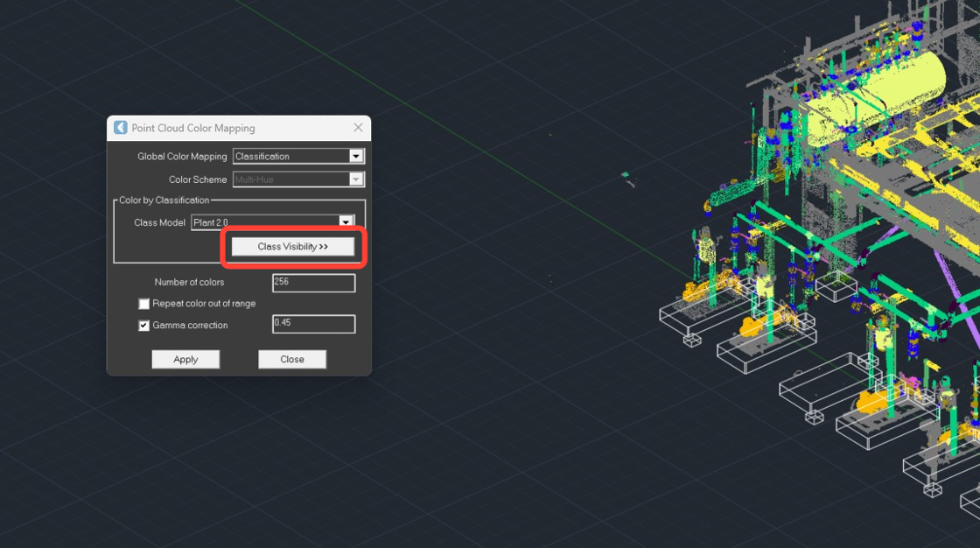Viewport: 980px width, 548px height.
Task: Close the Point Cloud Color Mapping dialog
Action: tap(358, 128)
